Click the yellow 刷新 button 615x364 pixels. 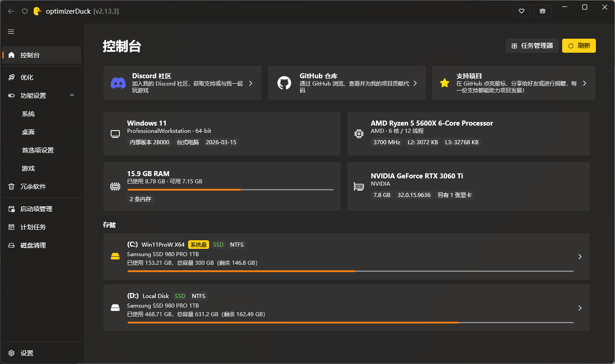pos(579,45)
